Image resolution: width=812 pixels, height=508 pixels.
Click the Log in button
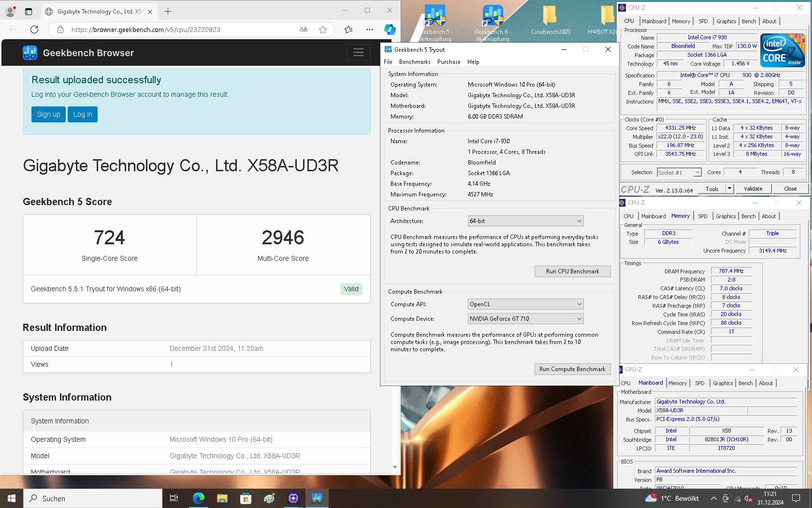tap(83, 115)
